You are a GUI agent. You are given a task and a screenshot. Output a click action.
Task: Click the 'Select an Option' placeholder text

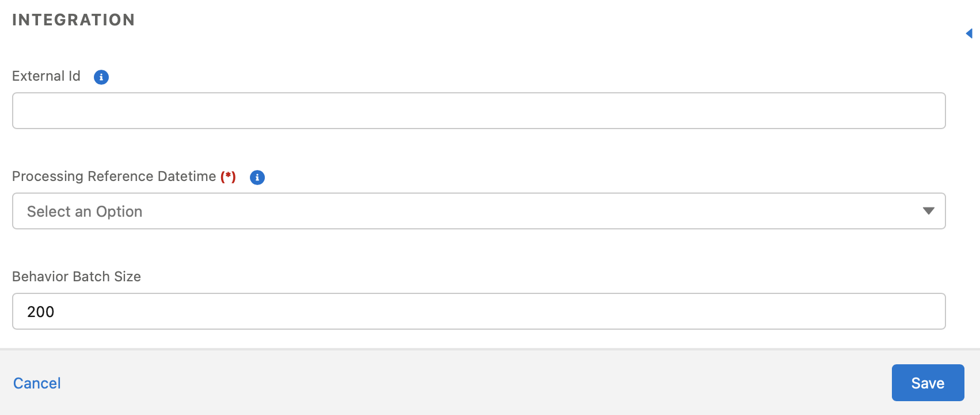(x=85, y=212)
